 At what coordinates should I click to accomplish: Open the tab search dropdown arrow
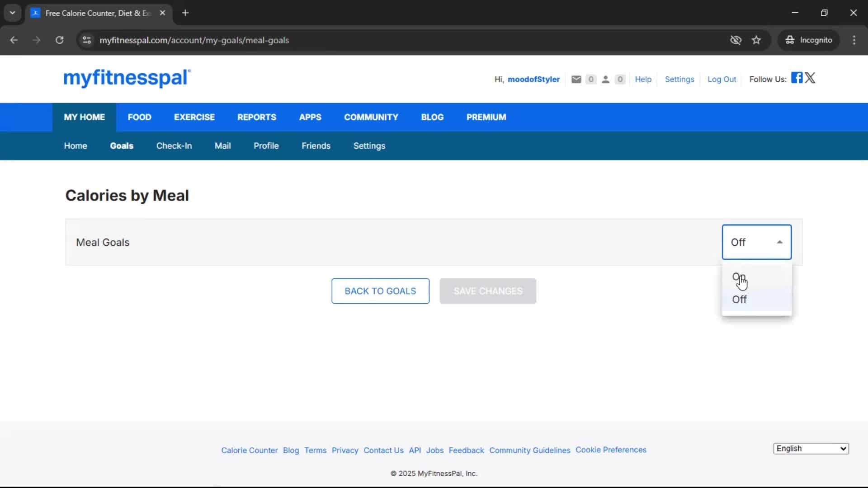pyautogui.click(x=13, y=13)
